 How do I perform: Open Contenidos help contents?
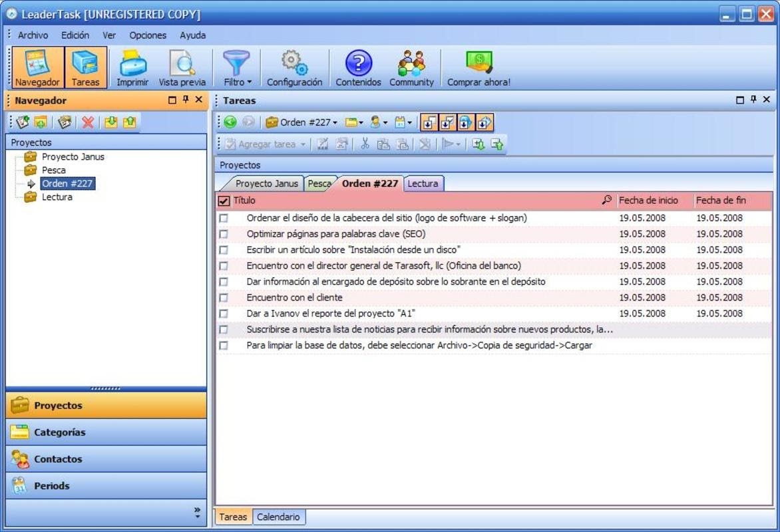click(358, 68)
